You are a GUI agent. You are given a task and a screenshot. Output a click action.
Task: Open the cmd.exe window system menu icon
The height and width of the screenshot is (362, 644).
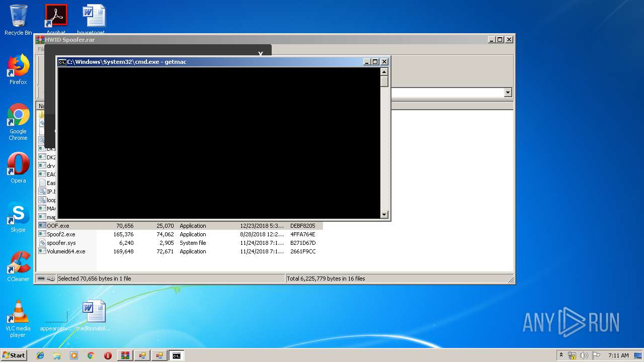point(62,62)
